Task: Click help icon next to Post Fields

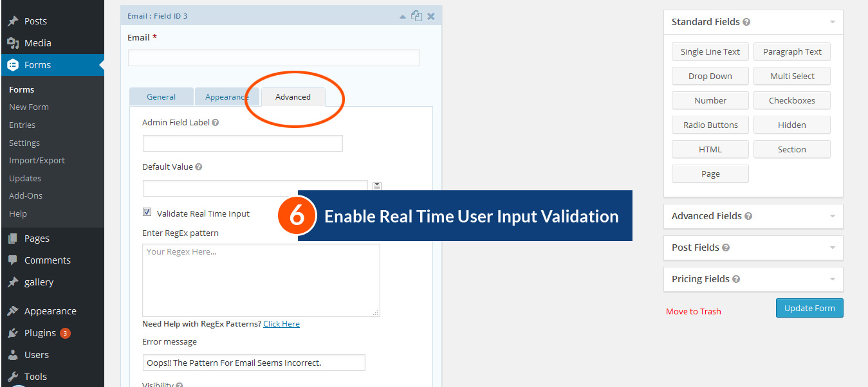Action: [x=726, y=248]
